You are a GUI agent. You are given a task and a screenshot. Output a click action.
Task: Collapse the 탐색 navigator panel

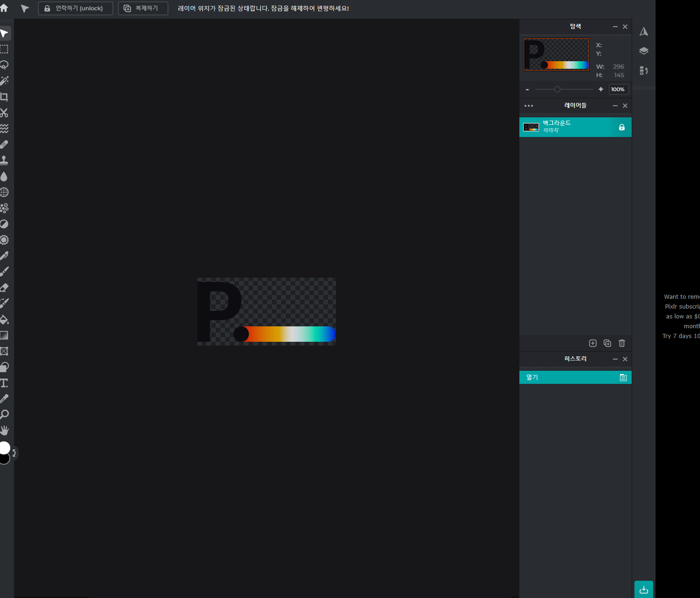[615, 27]
